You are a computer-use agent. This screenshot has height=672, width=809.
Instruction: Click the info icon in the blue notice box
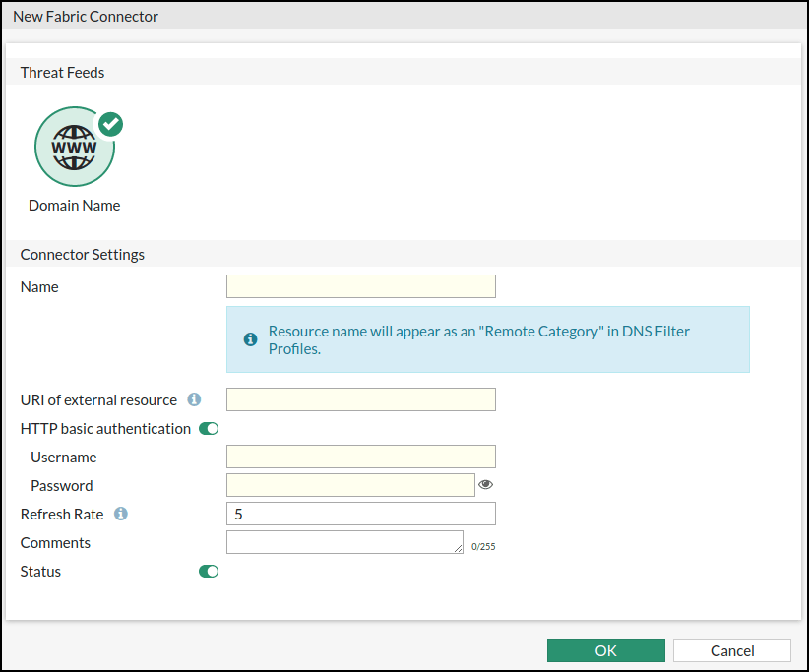(x=250, y=338)
